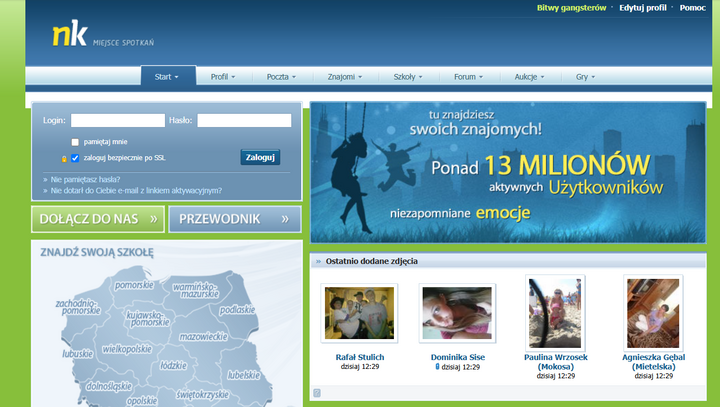Select the Start tab
The height and width of the screenshot is (407, 720).
tap(167, 77)
